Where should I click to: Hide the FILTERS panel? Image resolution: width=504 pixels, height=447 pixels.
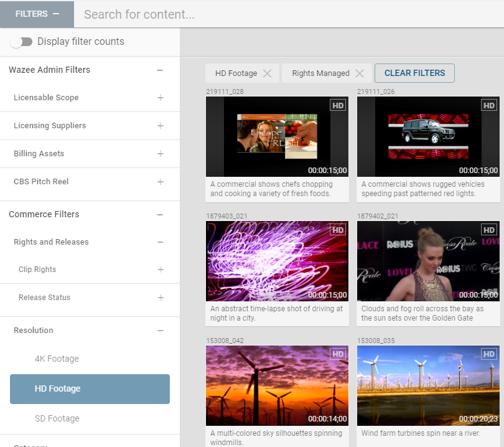(37, 14)
